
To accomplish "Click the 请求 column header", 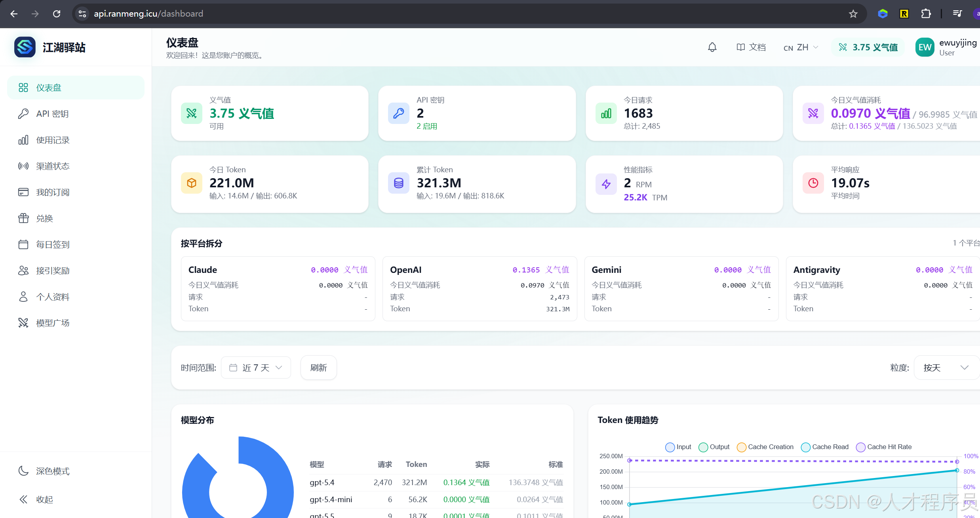I will (x=385, y=464).
